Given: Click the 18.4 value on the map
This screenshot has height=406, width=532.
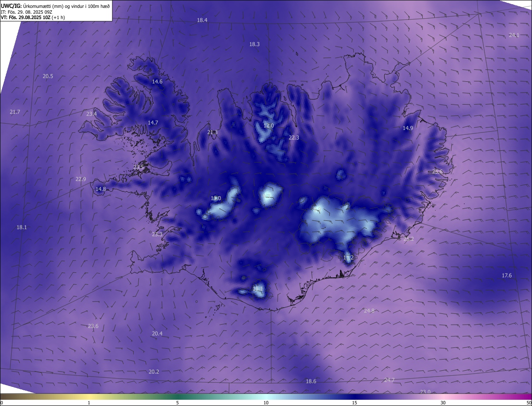Looking at the screenshot, I should pos(202,20).
